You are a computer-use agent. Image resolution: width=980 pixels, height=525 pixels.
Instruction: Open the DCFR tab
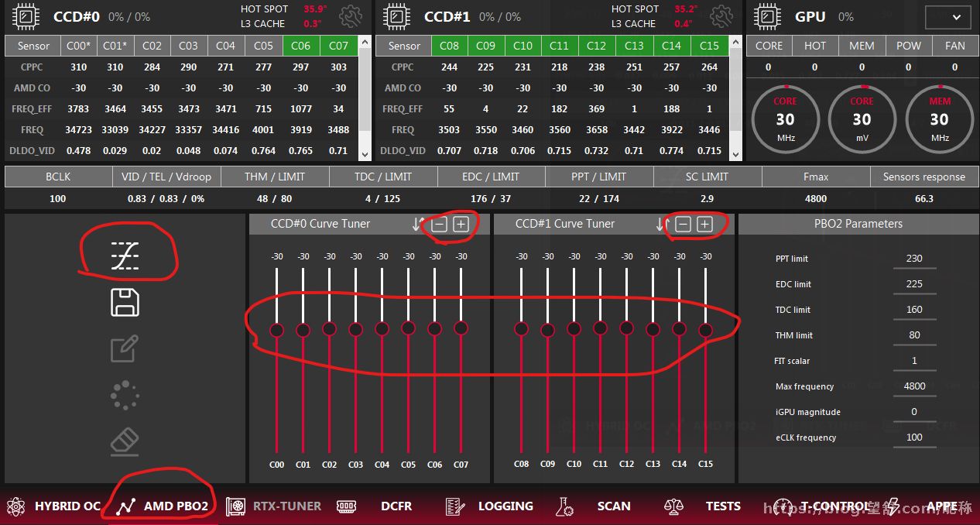(374, 506)
